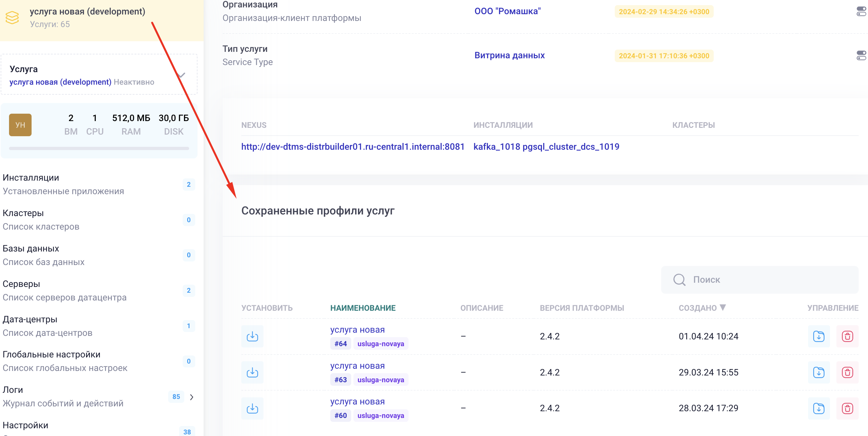Click the ООО "Ромашка" organization link
The image size is (868, 436).
pos(508,11)
